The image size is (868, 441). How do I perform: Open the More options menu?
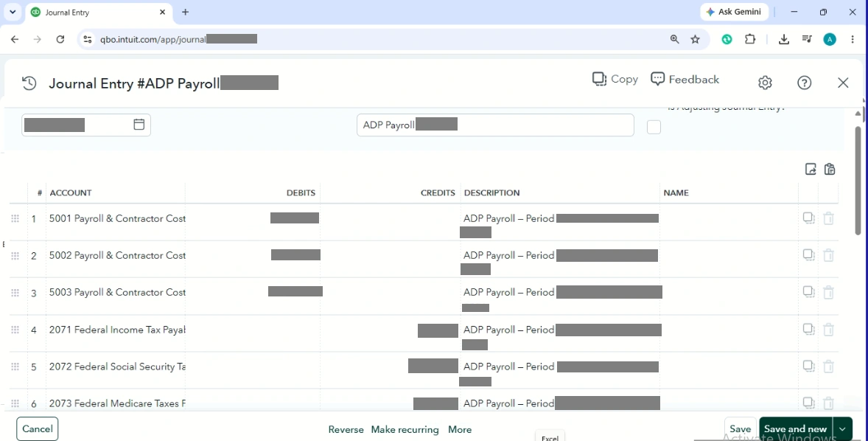[460, 429]
